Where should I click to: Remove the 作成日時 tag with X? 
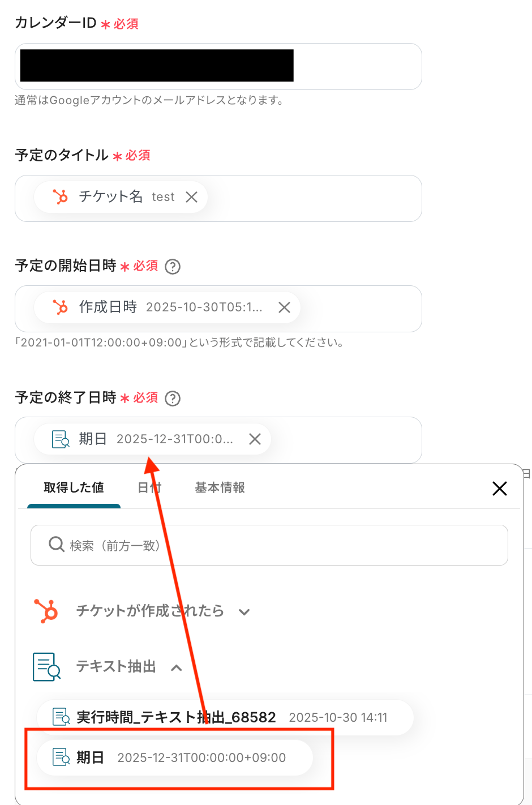tap(284, 307)
